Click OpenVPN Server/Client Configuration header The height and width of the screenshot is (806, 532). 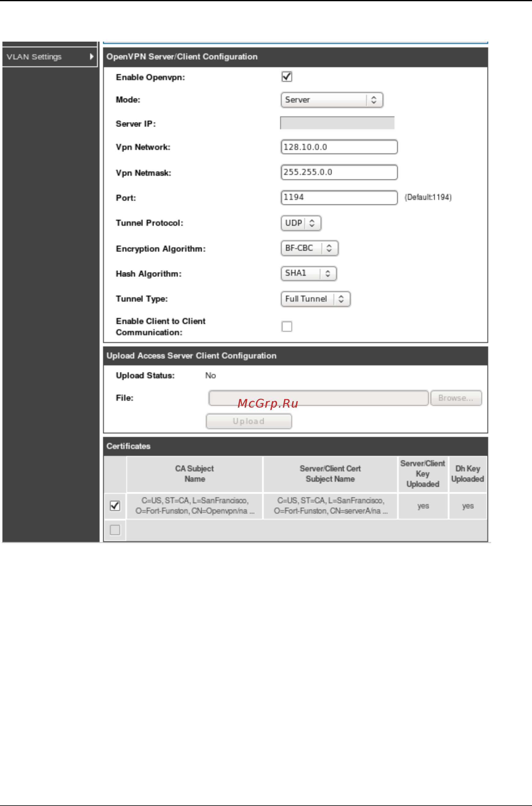(295, 57)
